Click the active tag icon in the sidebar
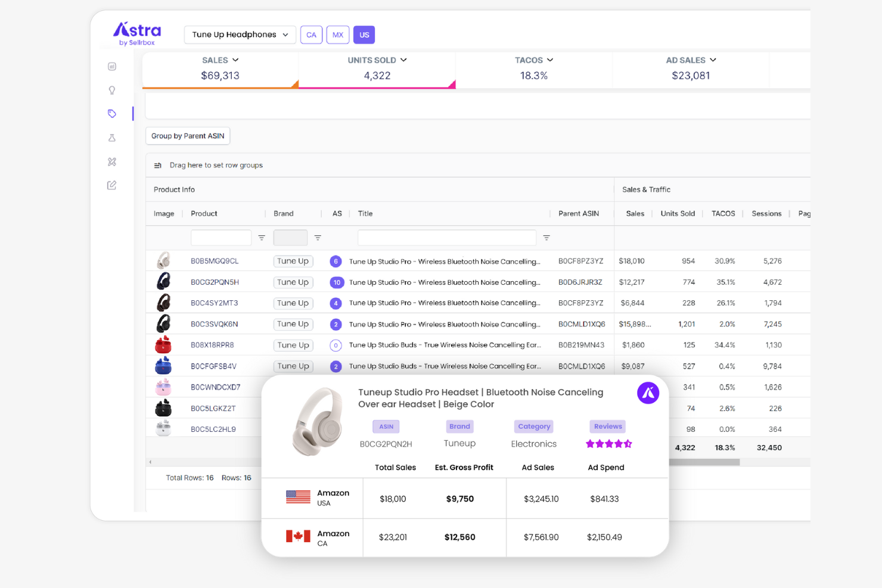 pyautogui.click(x=111, y=113)
